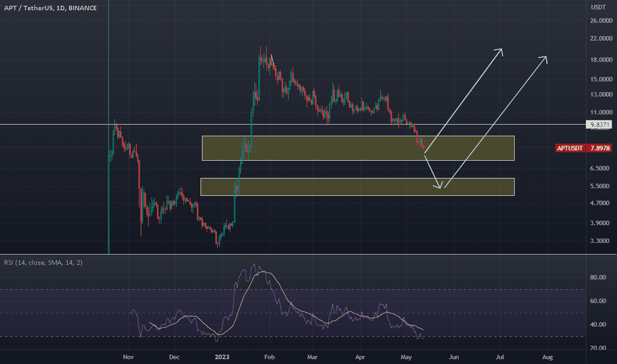The width and height of the screenshot is (617, 364).
Task: Click the 15.0000 price axis label
Action: pyautogui.click(x=601, y=79)
